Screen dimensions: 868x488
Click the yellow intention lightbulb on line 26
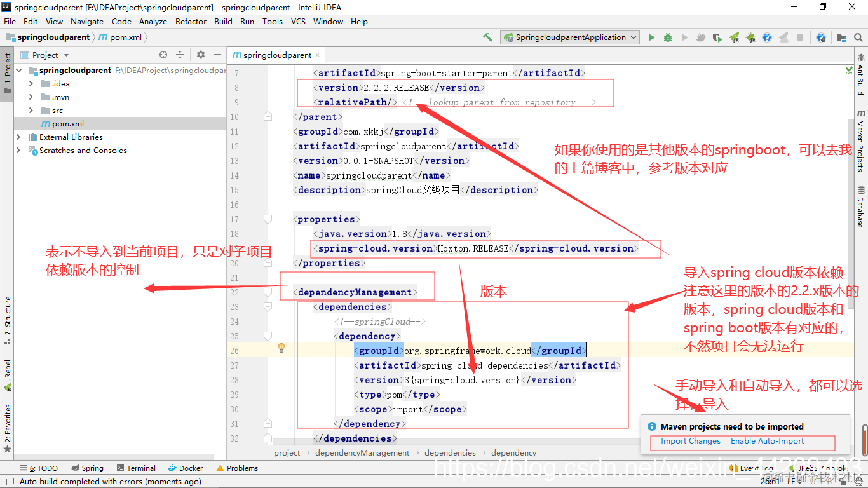(281, 348)
